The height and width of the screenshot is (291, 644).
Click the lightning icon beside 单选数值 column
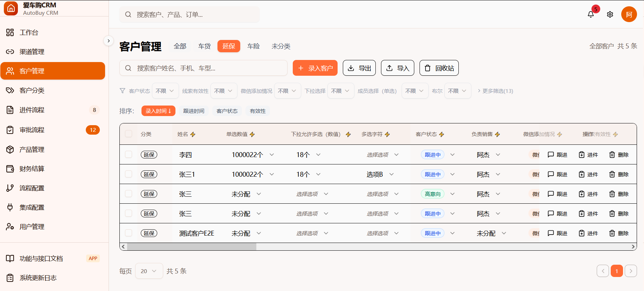tap(252, 134)
